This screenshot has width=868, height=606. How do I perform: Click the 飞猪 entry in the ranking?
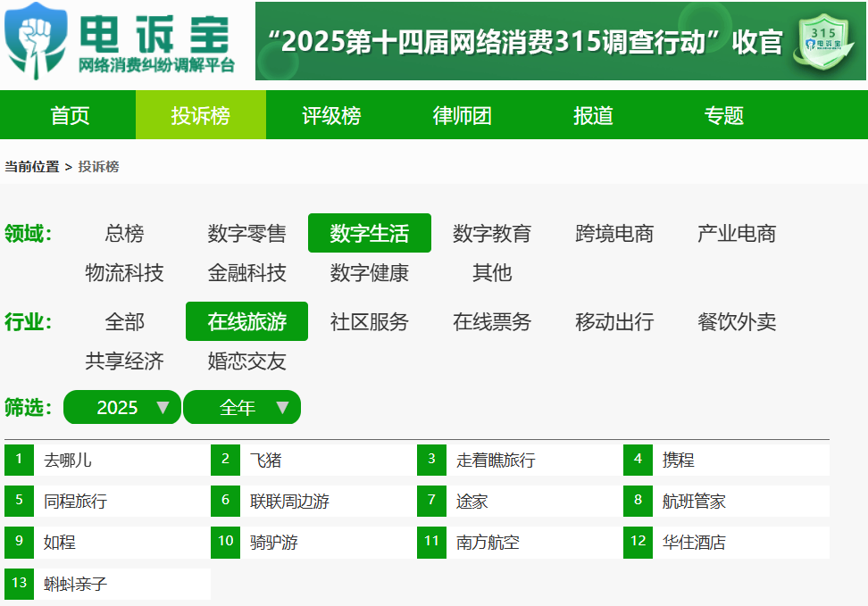coord(266,460)
